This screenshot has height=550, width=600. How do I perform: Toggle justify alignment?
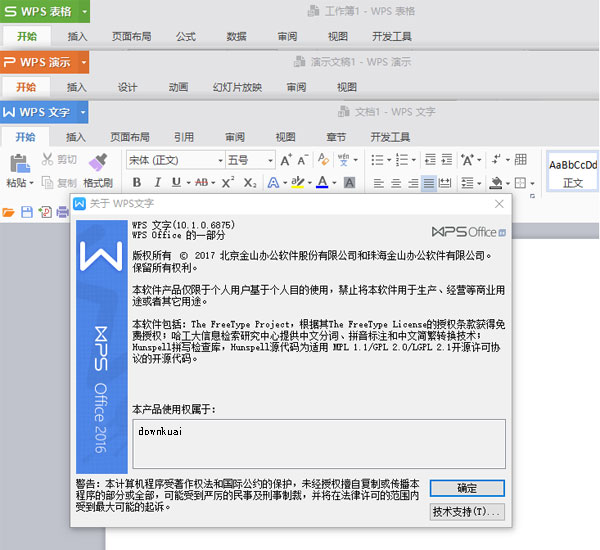click(429, 183)
